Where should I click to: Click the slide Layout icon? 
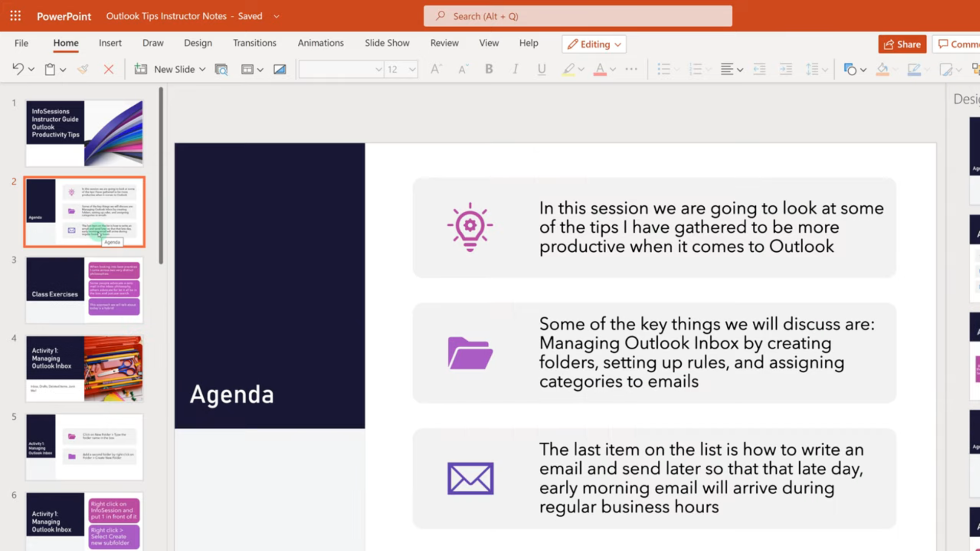tap(247, 69)
